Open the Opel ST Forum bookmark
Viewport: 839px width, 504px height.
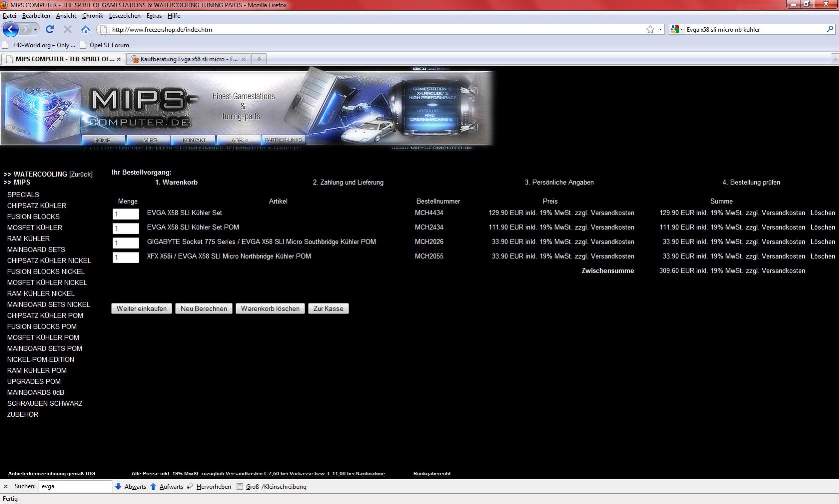pos(104,45)
